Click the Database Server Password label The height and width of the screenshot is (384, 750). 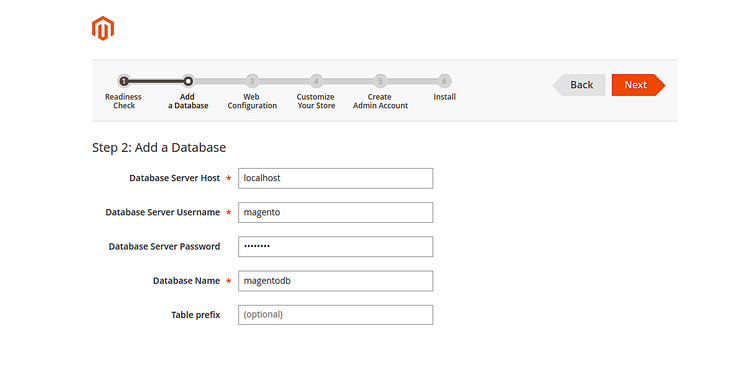click(164, 247)
